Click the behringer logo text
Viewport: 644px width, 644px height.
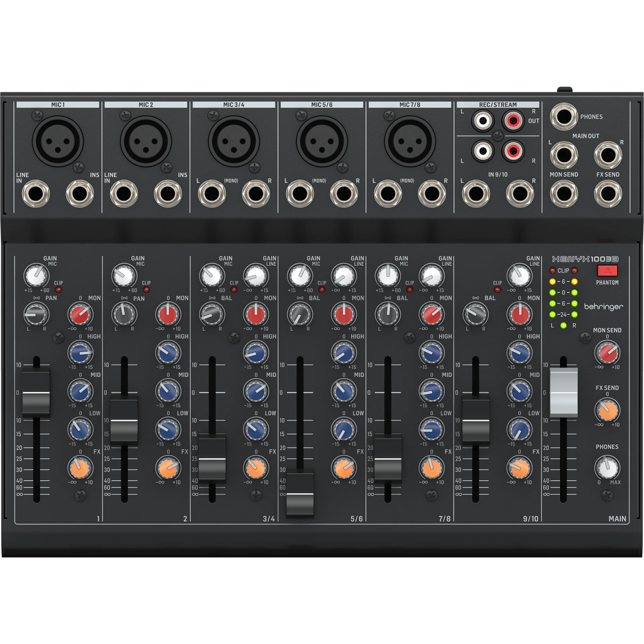pos(604,307)
